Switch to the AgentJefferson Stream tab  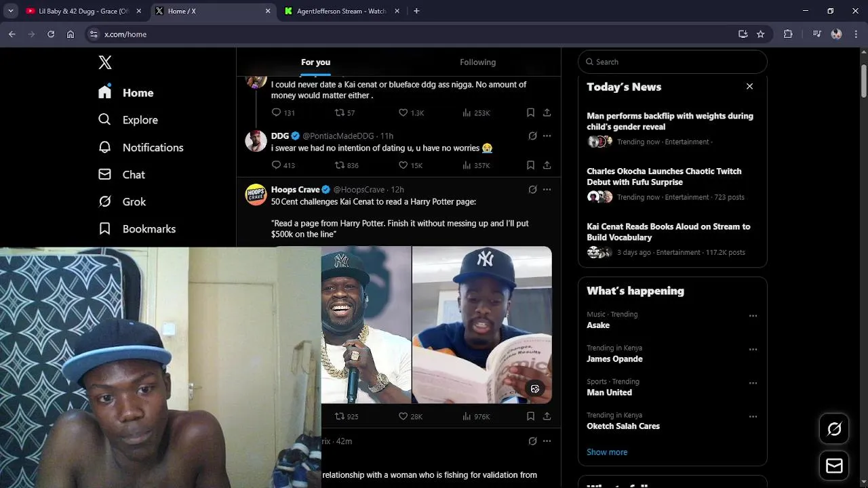coord(343,11)
